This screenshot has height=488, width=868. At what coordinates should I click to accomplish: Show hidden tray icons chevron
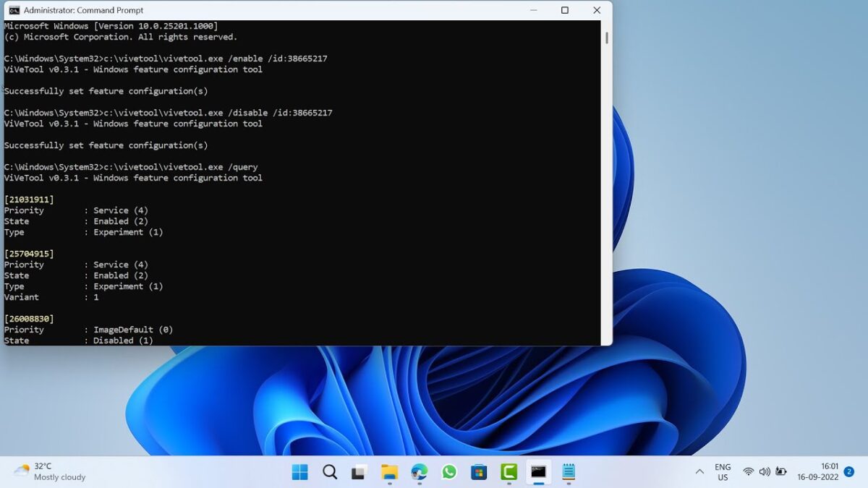tap(699, 472)
